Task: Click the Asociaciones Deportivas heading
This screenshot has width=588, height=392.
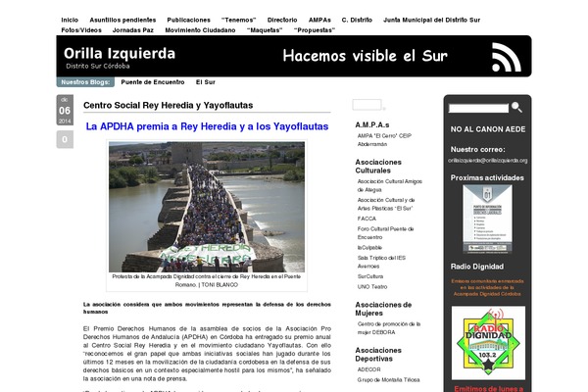Action: (378, 355)
